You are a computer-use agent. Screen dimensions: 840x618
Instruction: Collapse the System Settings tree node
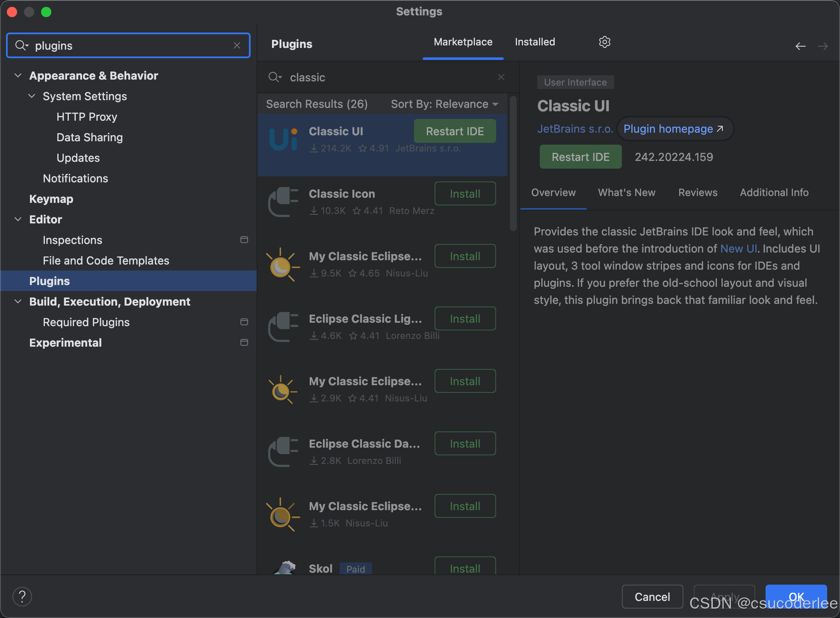click(x=32, y=96)
